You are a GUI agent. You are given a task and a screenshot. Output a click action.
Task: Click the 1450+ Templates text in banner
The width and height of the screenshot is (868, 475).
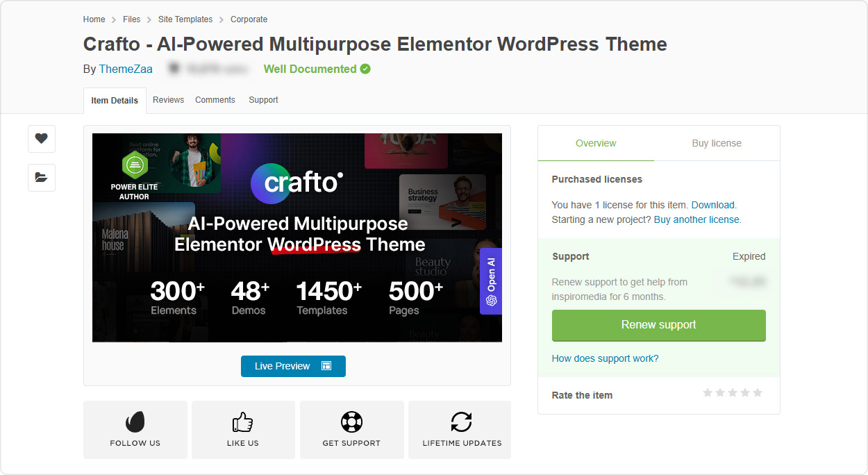[328, 297]
